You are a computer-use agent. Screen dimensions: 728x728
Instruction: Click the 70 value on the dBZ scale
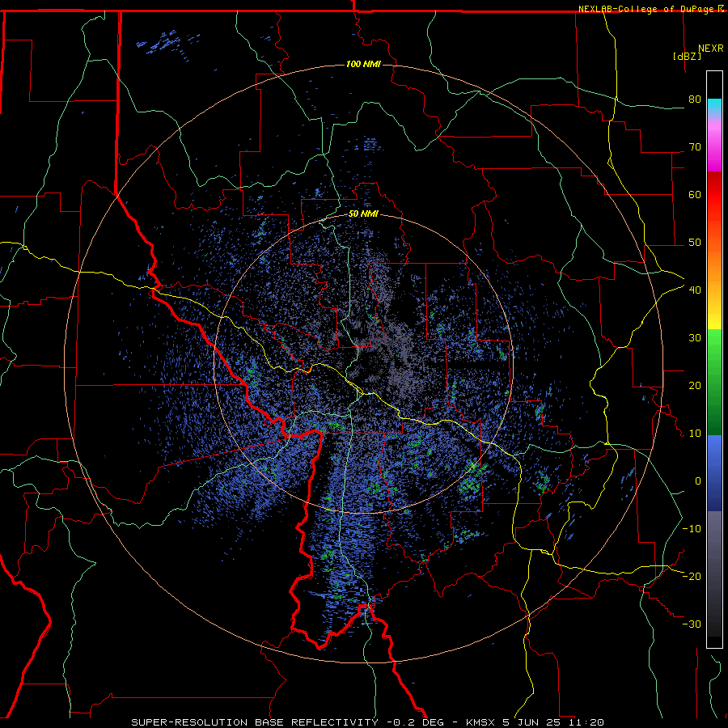(x=695, y=146)
